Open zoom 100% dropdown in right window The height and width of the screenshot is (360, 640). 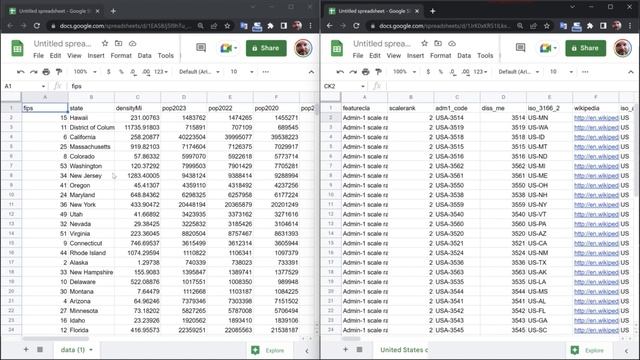coord(404,72)
